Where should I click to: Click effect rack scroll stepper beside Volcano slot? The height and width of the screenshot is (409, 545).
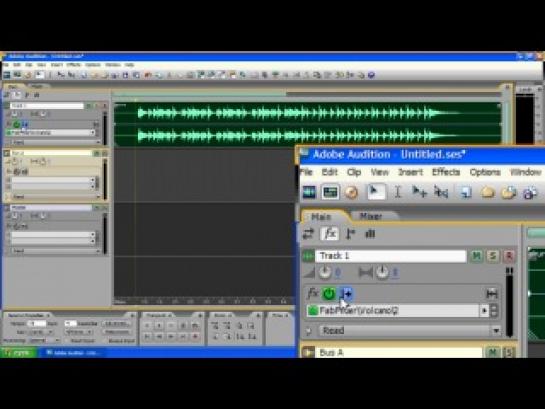coord(494,311)
